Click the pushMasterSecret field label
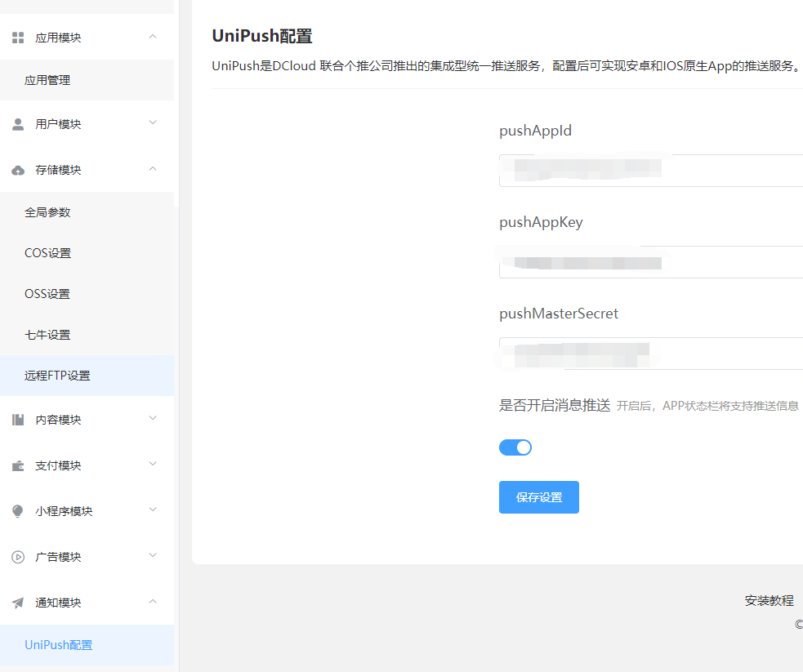The height and width of the screenshot is (672, 803). click(559, 314)
